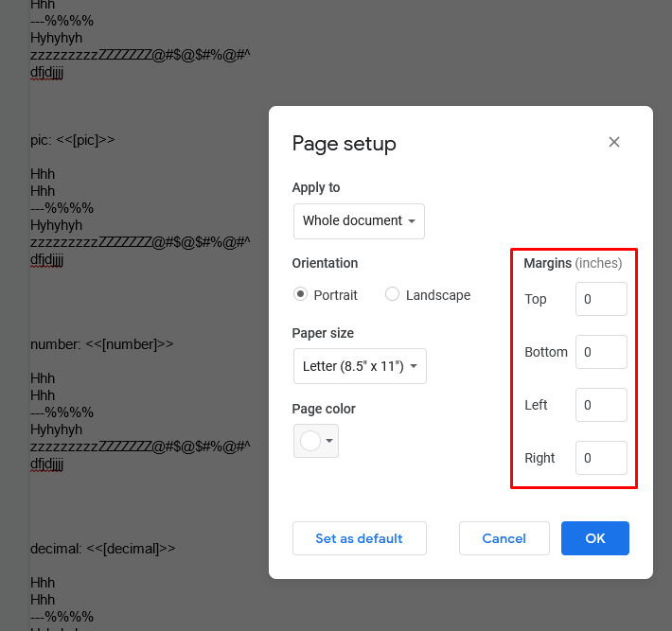Viewport: 672px width, 631px height.
Task: Click Set as default button
Action: (x=359, y=538)
